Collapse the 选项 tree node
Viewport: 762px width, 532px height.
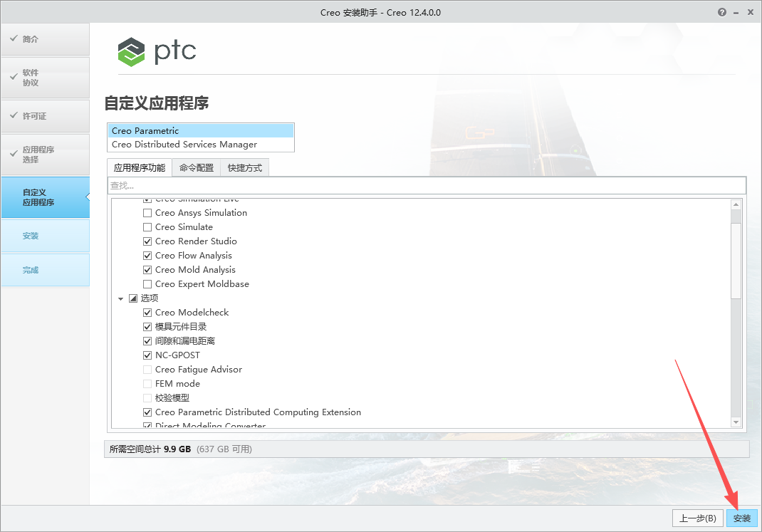pyautogui.click(x=120, y=298)
